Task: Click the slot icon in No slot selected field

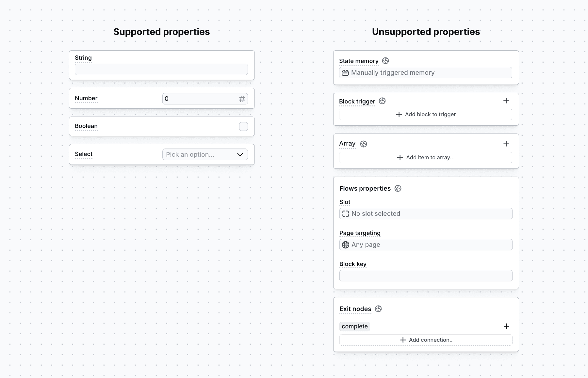Action: [x=345, y=213]
